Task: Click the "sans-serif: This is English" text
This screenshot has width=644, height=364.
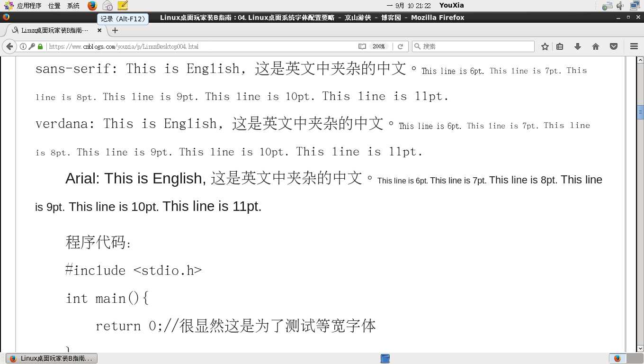Action: tap(137, 69)
